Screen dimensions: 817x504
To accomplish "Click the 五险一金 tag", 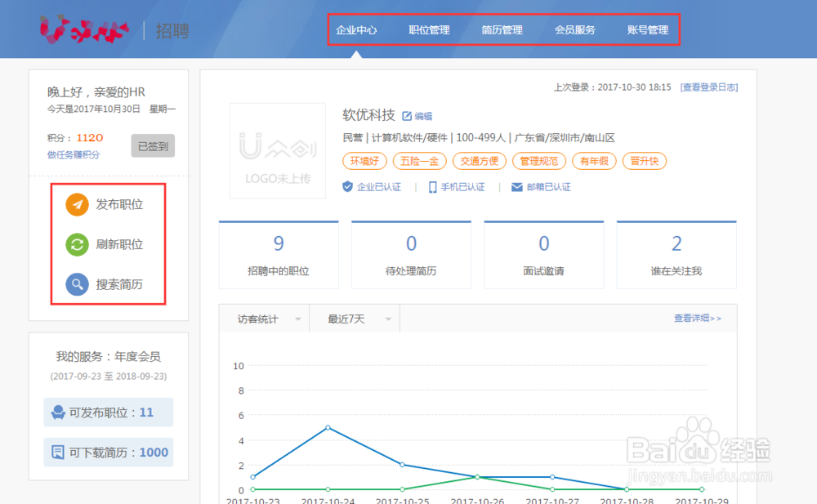I will (x=419, y=161).
